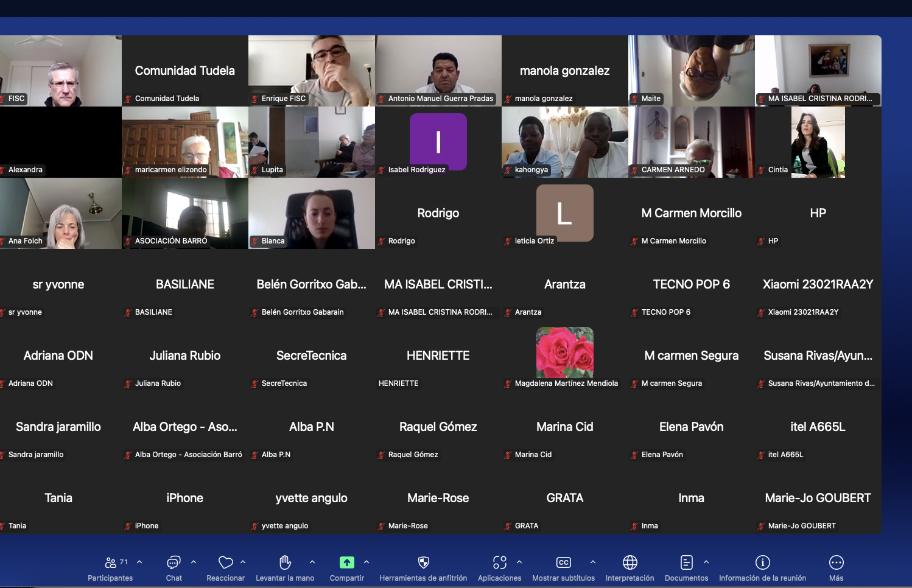The height and width of the screenshot is (588, 912).
Task: Open the Aplicaciones icon
Action: (499, 562)
